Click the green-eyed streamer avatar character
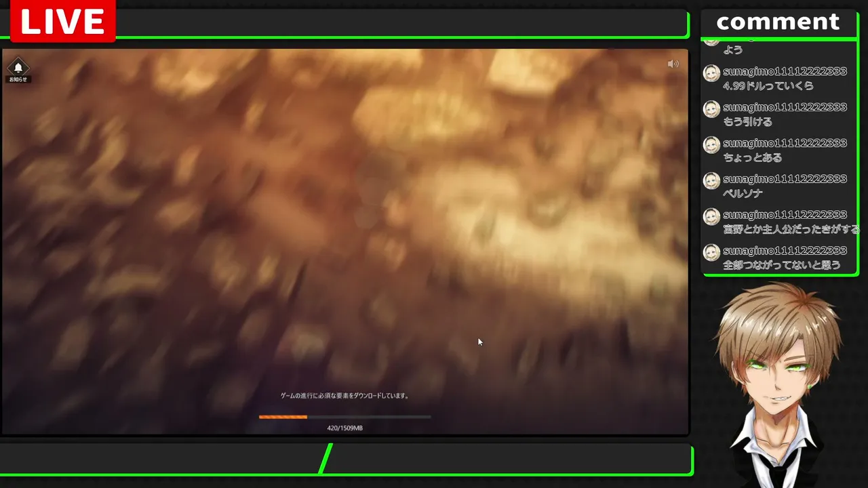 [x=778, y=383]
